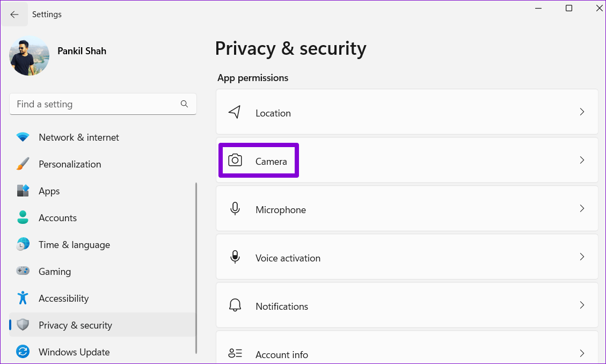Go to Personalization section
This screenshot has width=606, height=364.
70,164
